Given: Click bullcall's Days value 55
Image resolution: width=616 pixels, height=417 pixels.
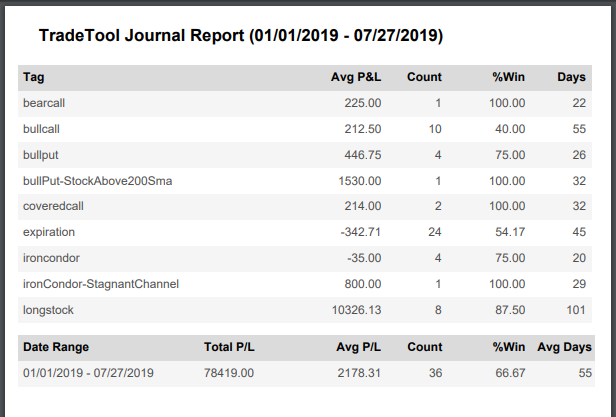Looking at the screenshot, I should click(579, 129).
